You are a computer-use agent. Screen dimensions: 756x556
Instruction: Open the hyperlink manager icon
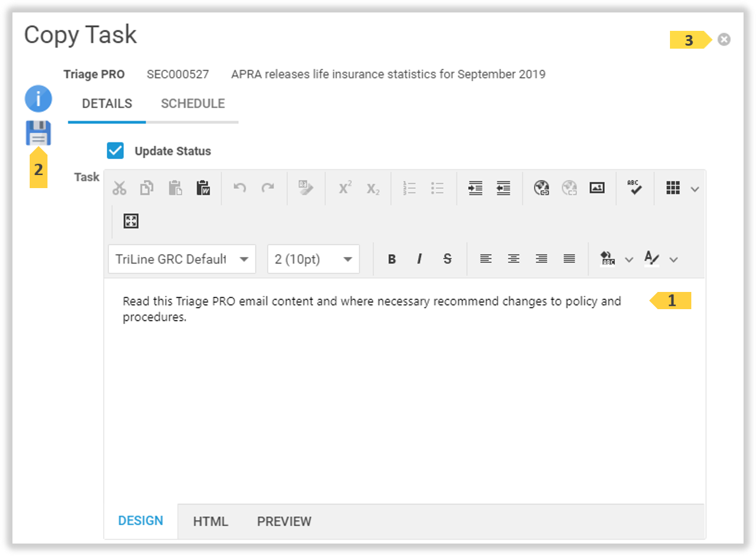(541, 188)
